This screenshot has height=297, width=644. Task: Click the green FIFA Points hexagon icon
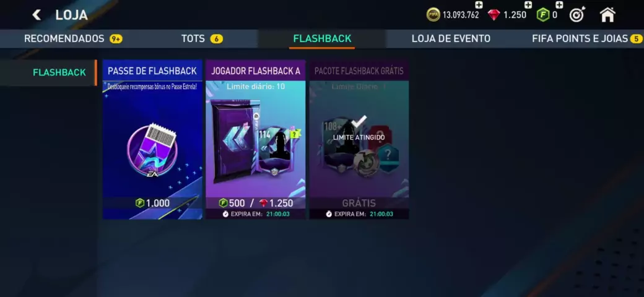(x=543, y=15)
